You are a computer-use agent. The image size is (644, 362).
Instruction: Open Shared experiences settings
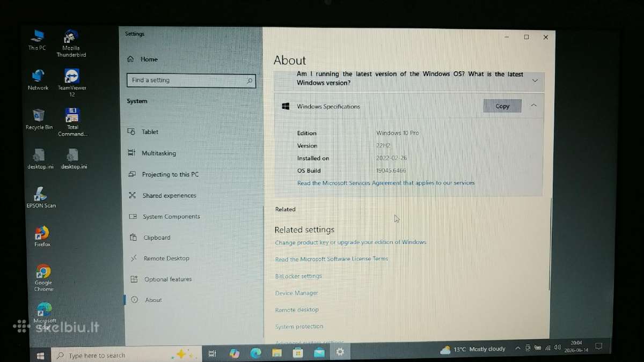tap(163, 195)
